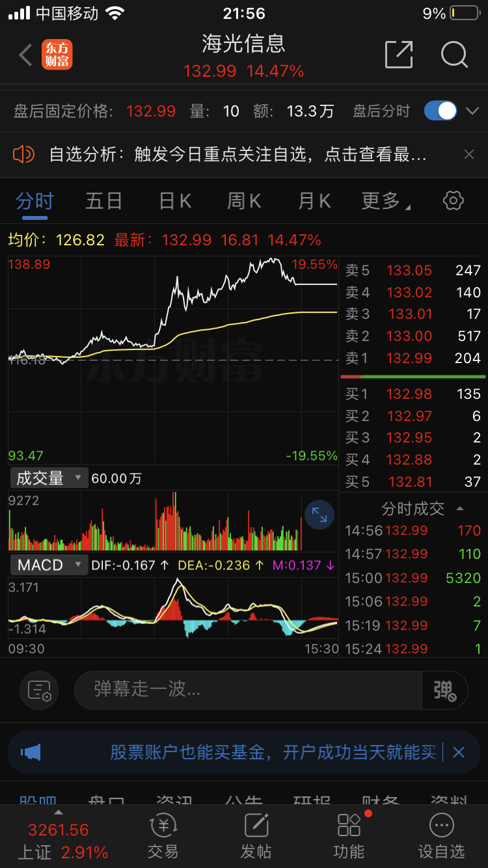This screenshot has width=488, height=868.
Task: Open the 功能 functions icon
Action: 349,837
